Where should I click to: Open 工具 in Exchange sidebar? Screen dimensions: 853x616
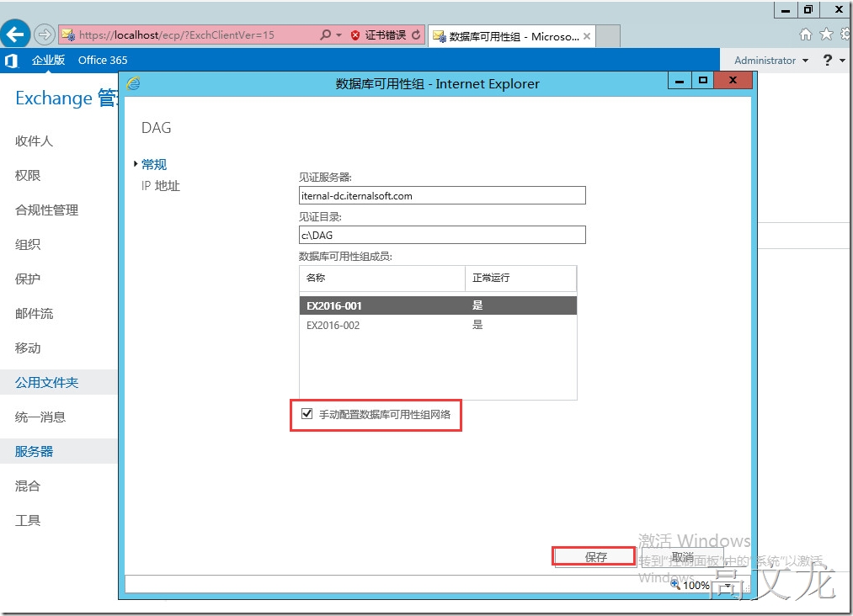[x=28, y=520]
